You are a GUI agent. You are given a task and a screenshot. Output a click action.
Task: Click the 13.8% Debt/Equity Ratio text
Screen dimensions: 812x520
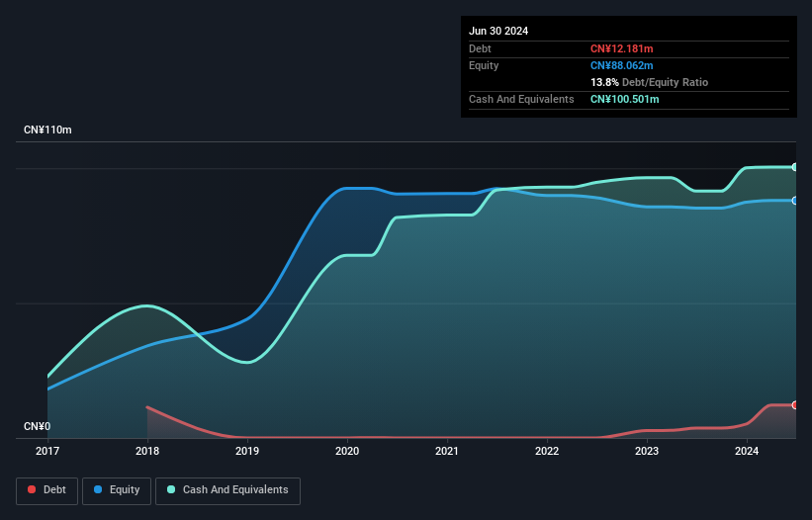click(649, 82)
